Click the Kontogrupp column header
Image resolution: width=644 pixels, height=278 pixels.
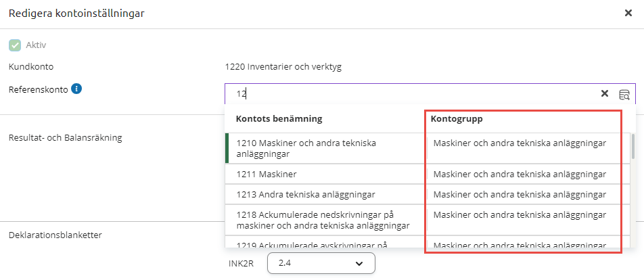457,119
